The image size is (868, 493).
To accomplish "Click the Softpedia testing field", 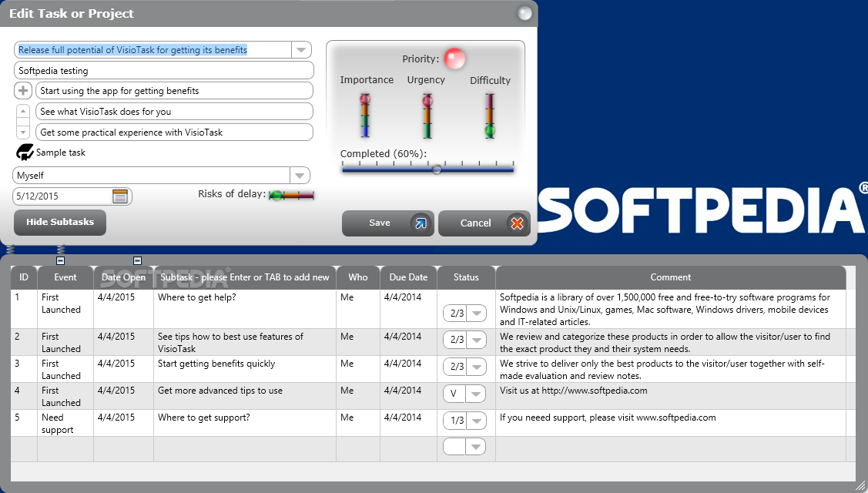I will tap(164, 70).
